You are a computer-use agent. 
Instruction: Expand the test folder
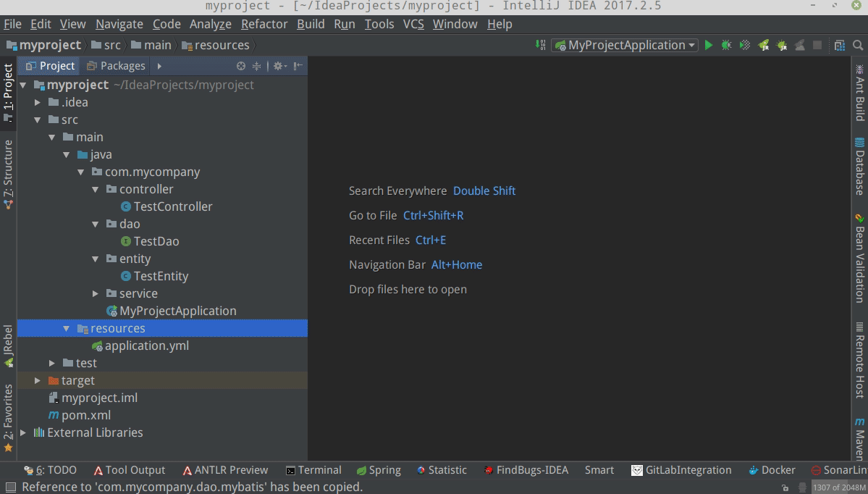[x=52, y=364]
